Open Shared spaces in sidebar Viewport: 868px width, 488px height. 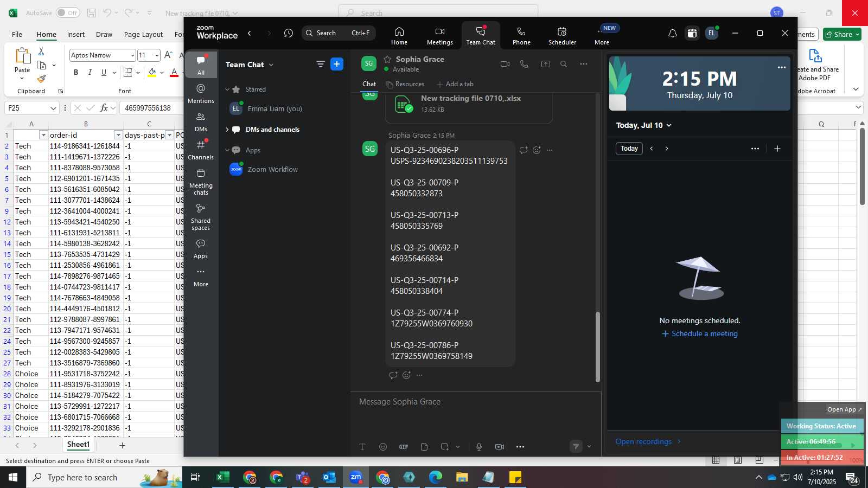click(201, 217)
